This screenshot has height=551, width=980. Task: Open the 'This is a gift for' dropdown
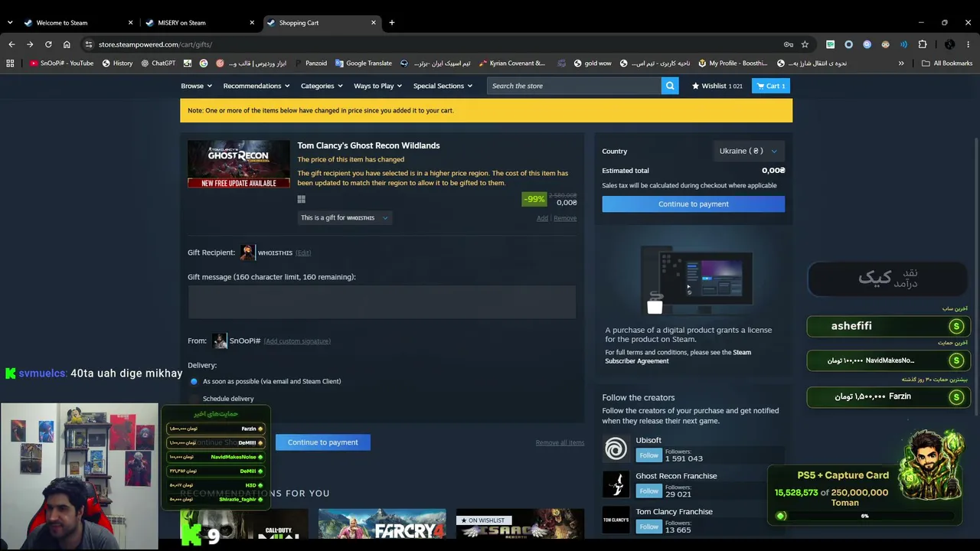point(345,218)
